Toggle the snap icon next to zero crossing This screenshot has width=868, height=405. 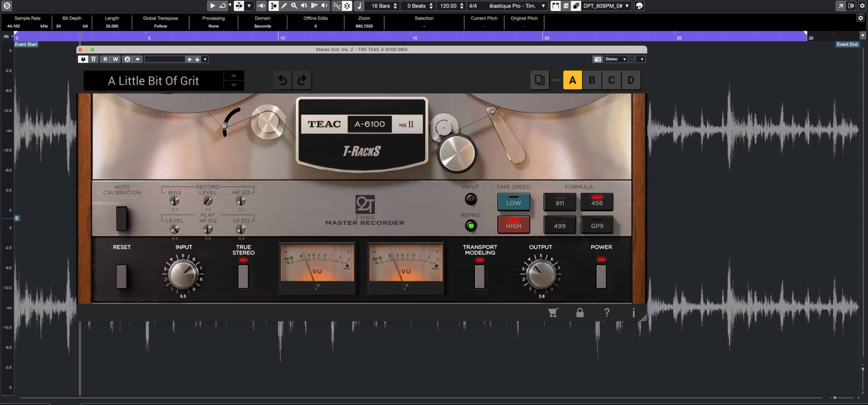click(347, 6)
